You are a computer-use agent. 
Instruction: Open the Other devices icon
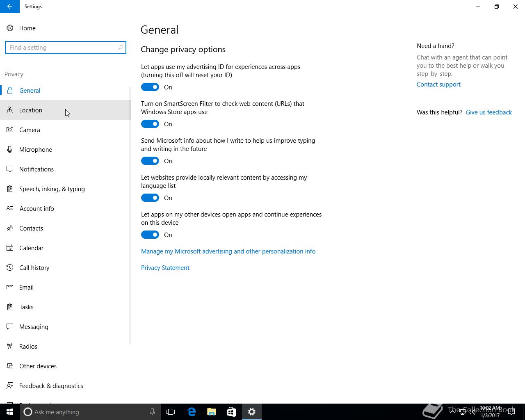coord(10,366)
